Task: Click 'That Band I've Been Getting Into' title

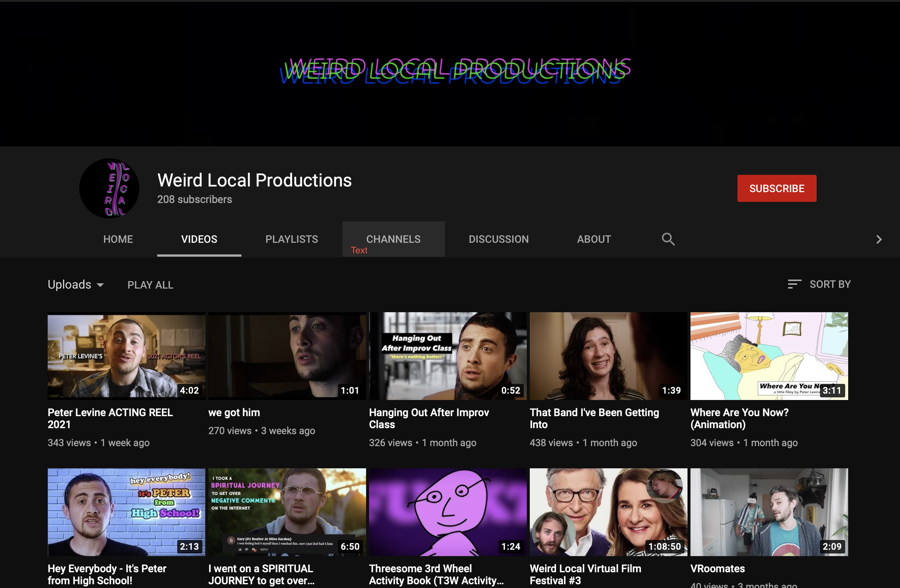Action: click(x=594, y=418)
